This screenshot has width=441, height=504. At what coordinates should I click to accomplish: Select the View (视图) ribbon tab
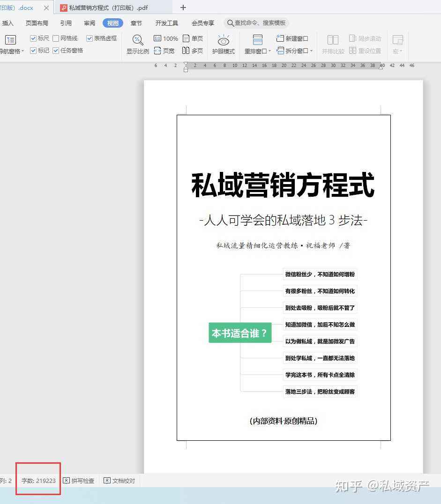point(113,23)
